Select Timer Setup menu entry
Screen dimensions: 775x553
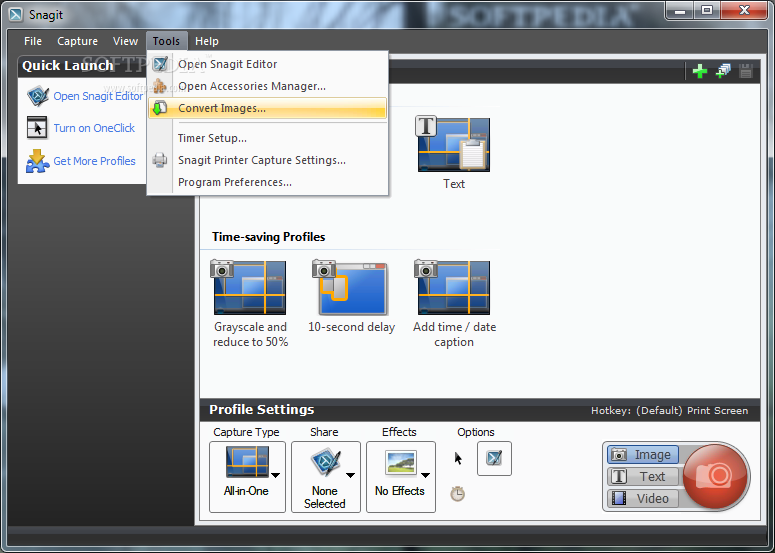267,138
